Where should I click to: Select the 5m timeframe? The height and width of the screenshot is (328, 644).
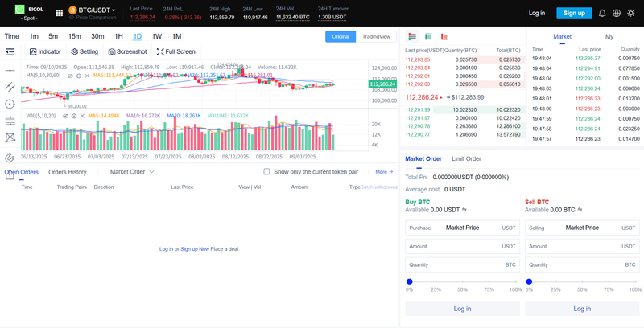tap(53, 36)
